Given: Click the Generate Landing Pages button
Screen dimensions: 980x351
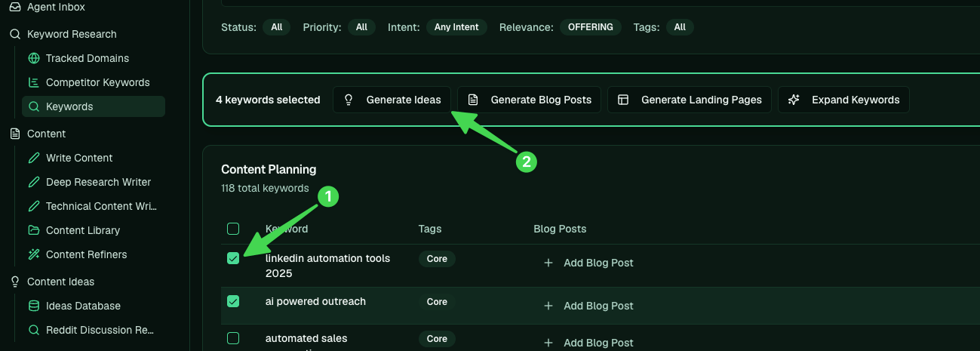Looking at the screenshot, I should 690,100.
